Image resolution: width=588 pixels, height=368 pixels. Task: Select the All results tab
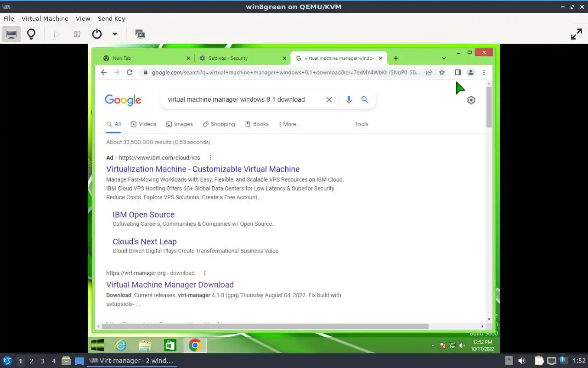(113, 124)
